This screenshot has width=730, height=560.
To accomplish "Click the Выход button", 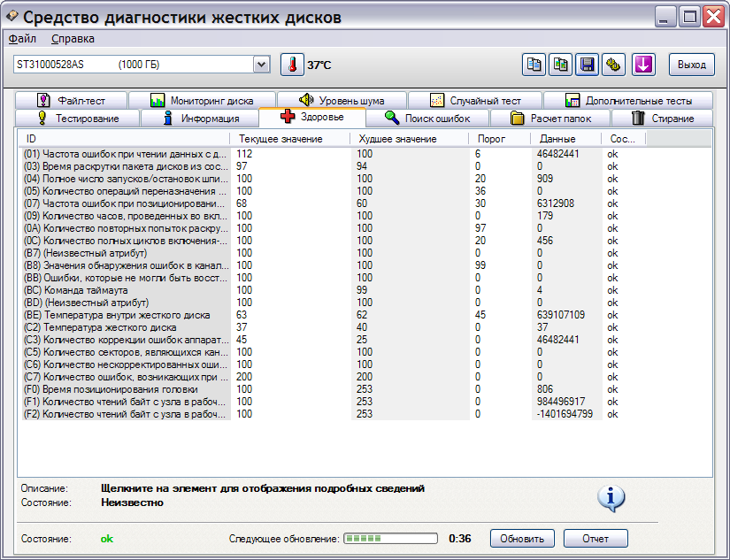I will pos(692,65).
